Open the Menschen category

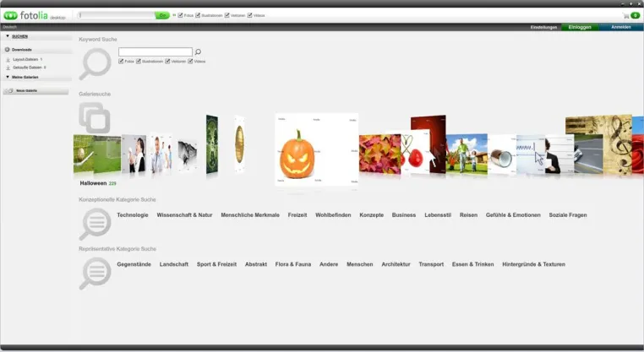[x=360, y=264]
